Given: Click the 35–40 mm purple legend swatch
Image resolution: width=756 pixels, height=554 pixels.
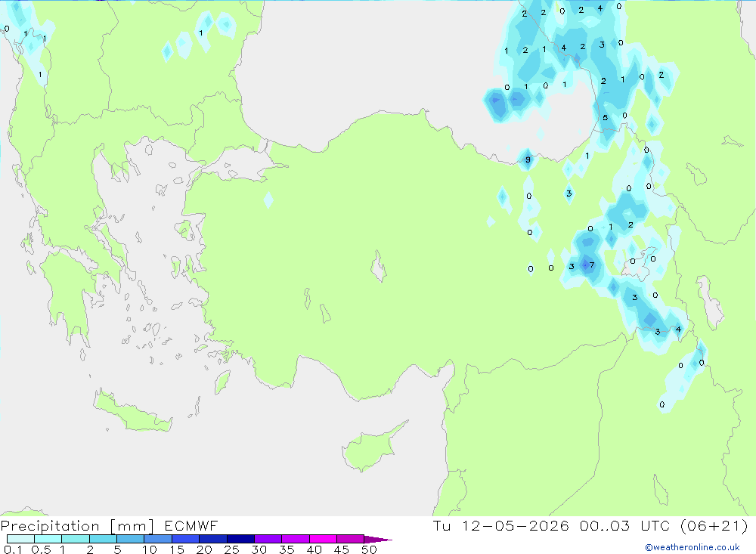Looking at the screenshot, I should [296, 539].
